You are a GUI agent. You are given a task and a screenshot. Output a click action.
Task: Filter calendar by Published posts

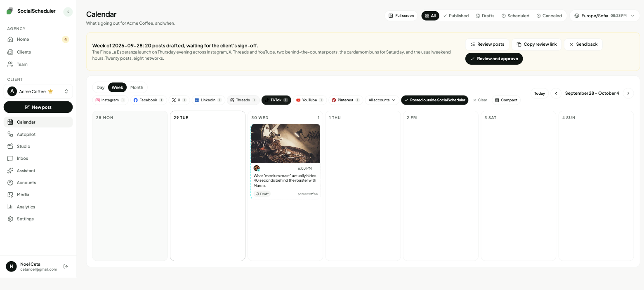point(456,16)
